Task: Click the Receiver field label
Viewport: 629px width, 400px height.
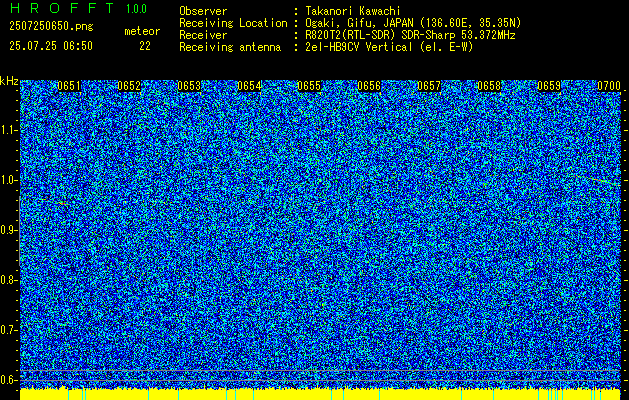Action: point(203,35)
